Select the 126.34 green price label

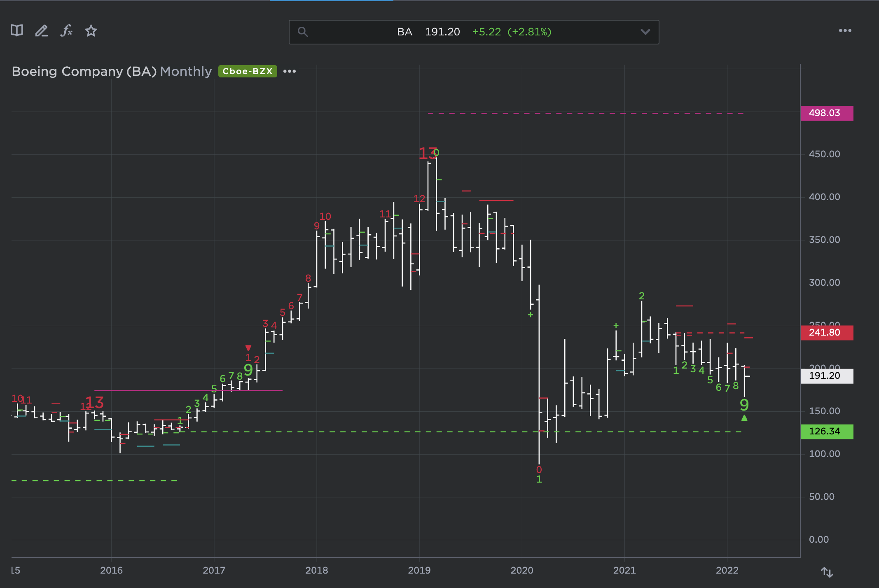click(x=827, y=432)
